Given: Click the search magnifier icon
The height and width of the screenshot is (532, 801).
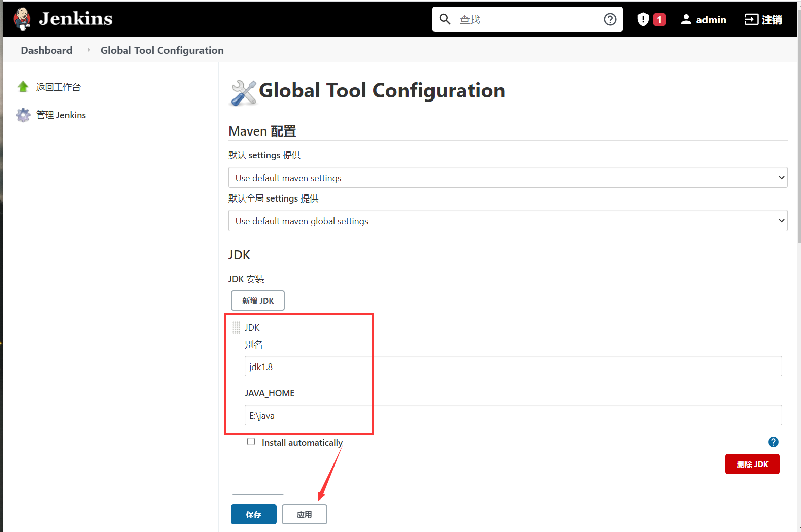Looking at the screenshot, I should pos(445,19).
